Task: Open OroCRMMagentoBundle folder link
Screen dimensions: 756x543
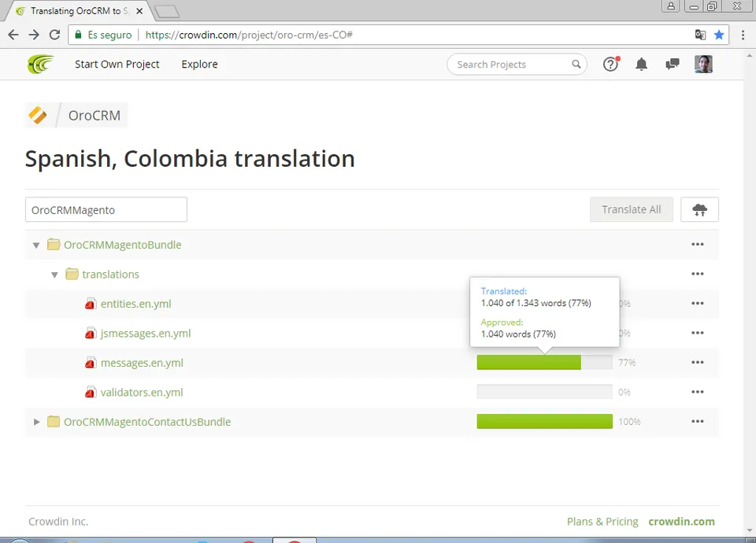Action: click(123, 245)
